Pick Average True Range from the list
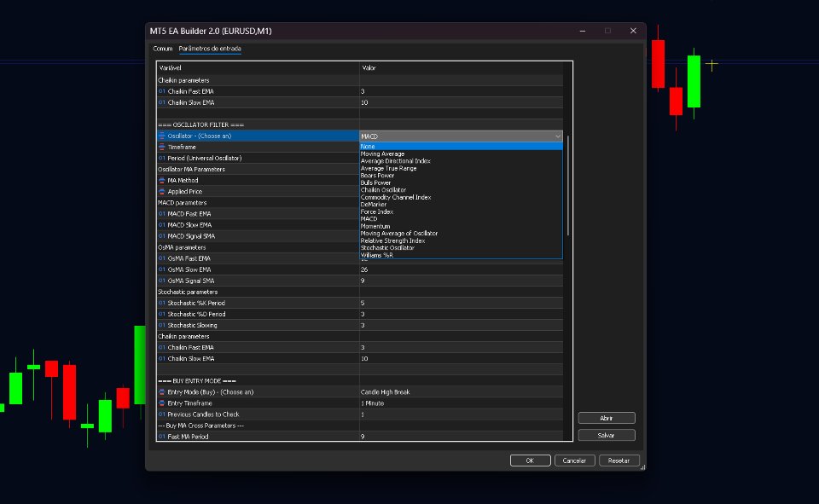Viewport: 819px width, 504px height. [x=461, y=169]
